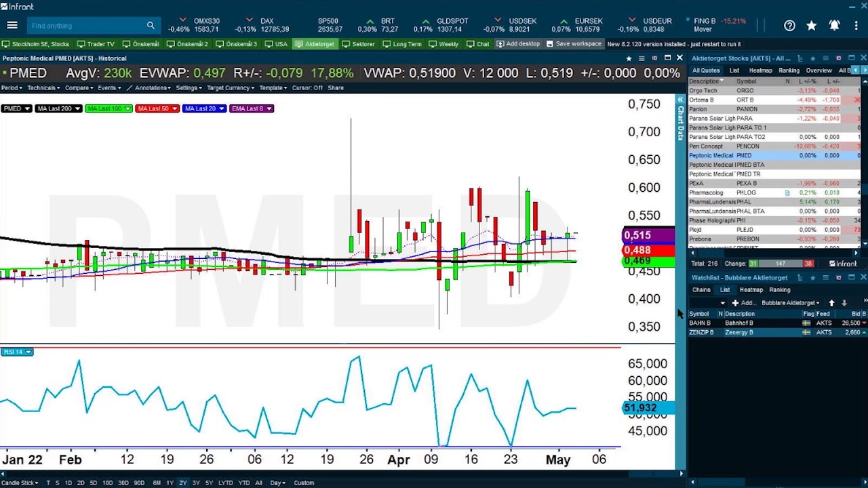Collapse the Chart Data panel arrows

tap(680, 100)
